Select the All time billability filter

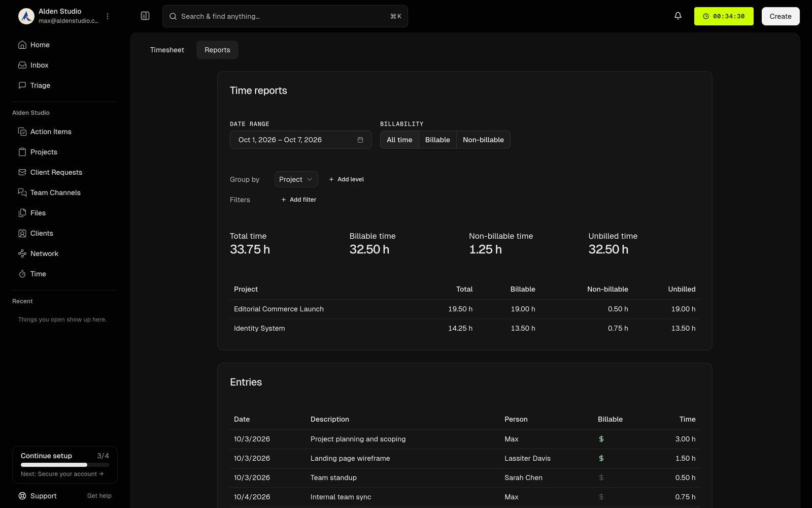click(399, 140)
